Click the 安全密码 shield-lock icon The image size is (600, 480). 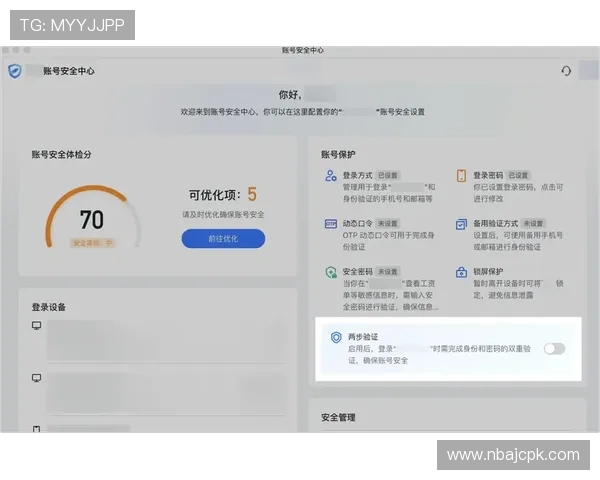[x=331, y=272]
